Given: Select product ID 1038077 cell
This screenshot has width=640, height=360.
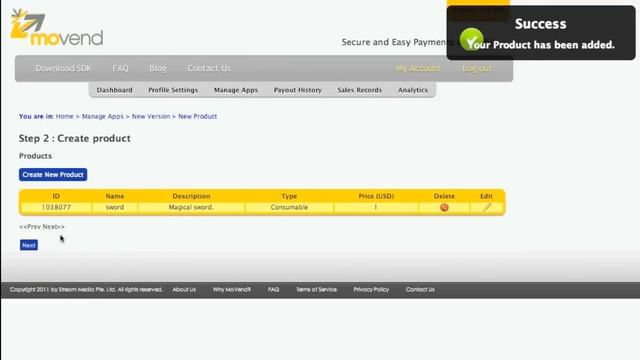Looking at the screenshot, I should coord(56,207).
